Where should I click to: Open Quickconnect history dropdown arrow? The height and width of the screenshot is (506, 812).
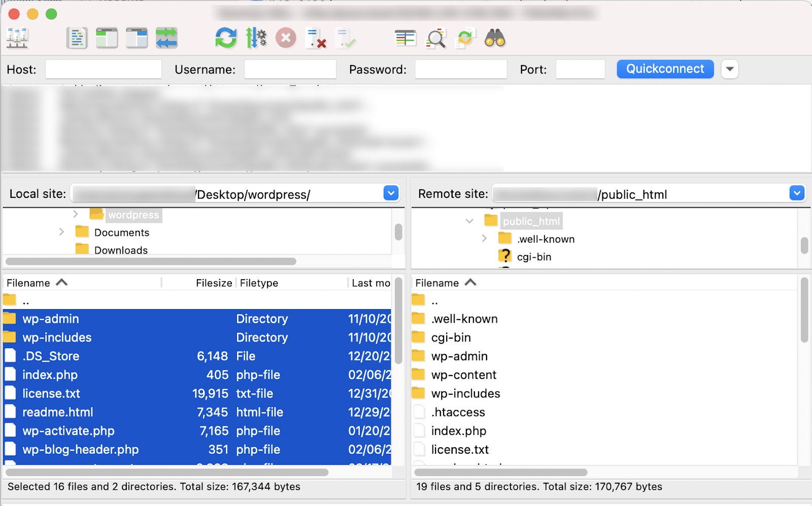point(730,69)
